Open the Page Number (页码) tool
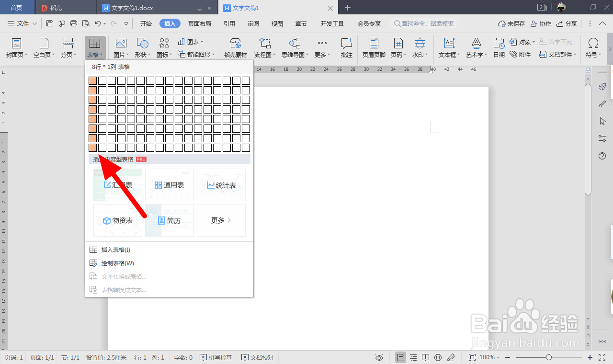The height and width of the screenshot is (364, 613). pos(398,48)
